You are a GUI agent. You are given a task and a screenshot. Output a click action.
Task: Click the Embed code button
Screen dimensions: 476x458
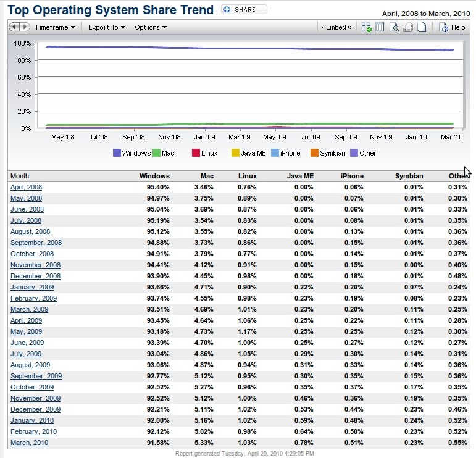[337, 27]
